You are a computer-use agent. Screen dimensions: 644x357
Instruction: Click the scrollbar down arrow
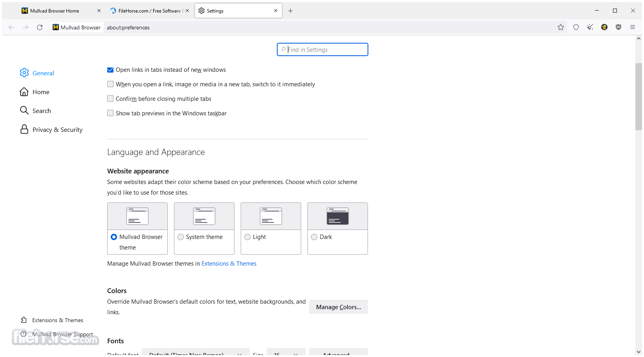[639, 352]
